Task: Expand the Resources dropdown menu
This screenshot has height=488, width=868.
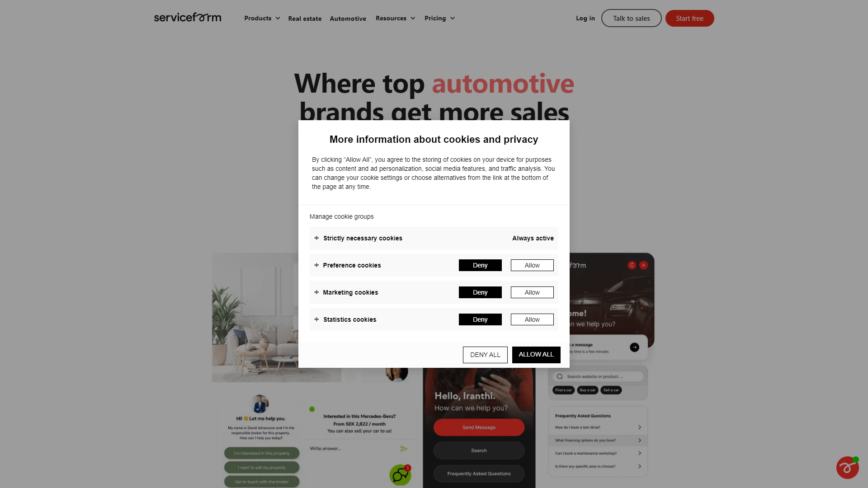Action: point(395,17)
